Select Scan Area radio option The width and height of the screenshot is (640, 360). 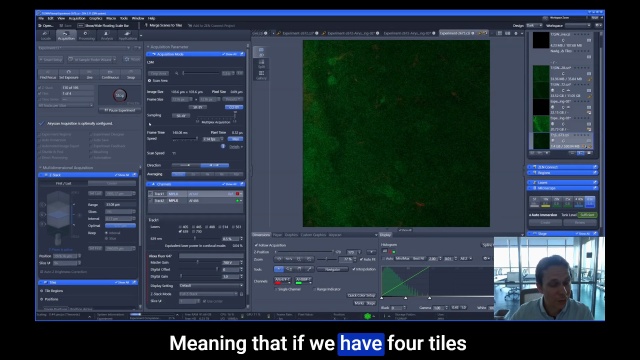tap(150, 81)
